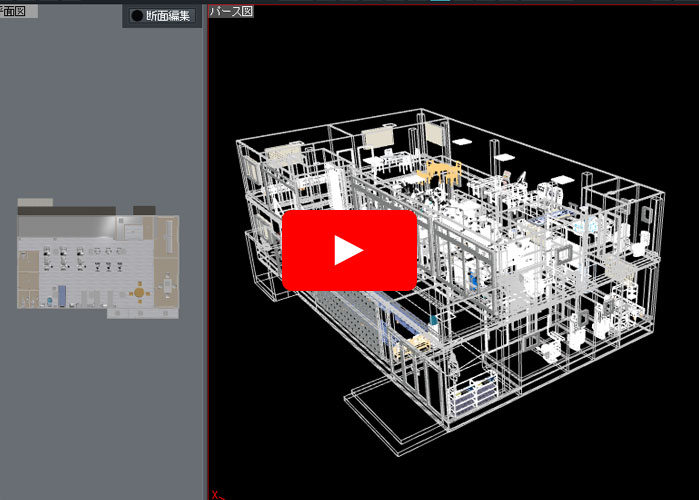Play the video with the red YouTube button
This screenshot has height=500, width=700.
click(349, 250)
